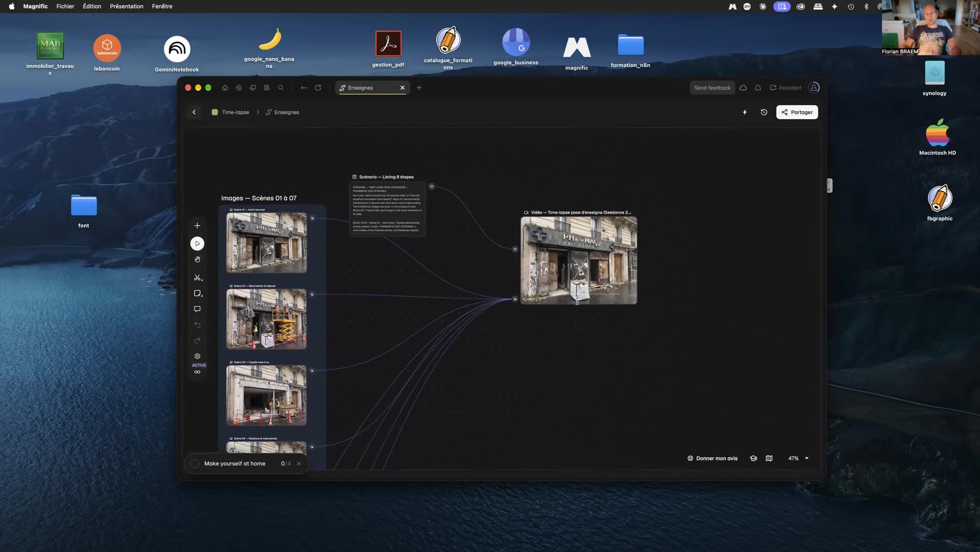Switch to the Enseignes tab
Screen dimensions: 980x552
[x=371, y=88]
